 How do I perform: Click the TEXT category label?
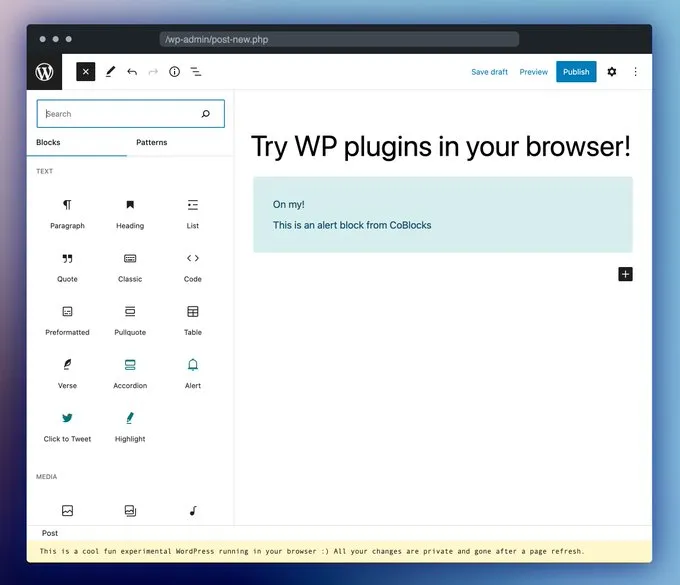(x=44, y=171)
